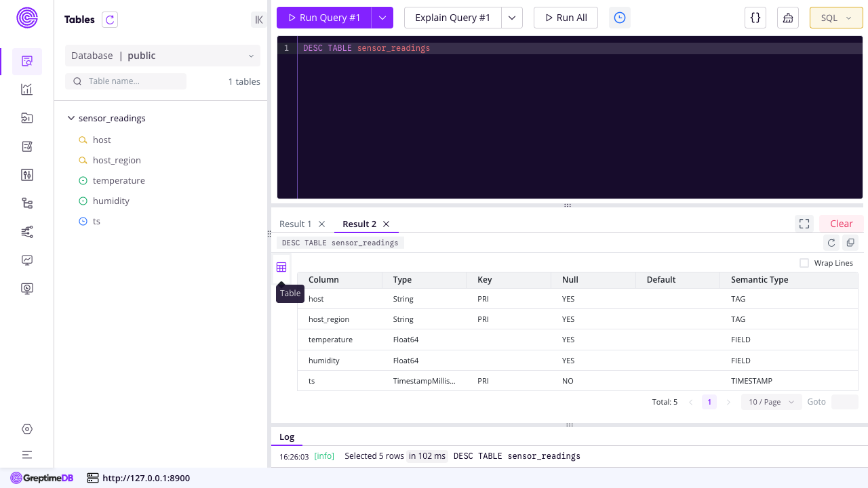Enable the Wrap Lines checkbox
Screen dimensions: 868x488
(804, 263)
